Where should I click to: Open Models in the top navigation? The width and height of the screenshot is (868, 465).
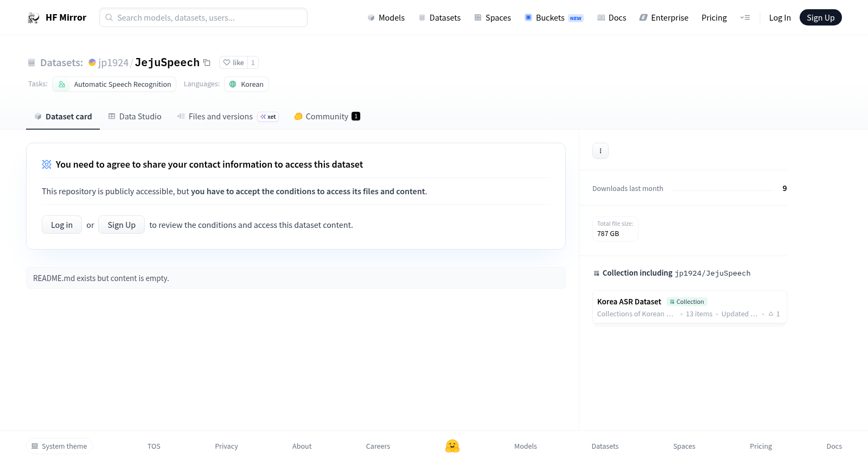point(386,18)
